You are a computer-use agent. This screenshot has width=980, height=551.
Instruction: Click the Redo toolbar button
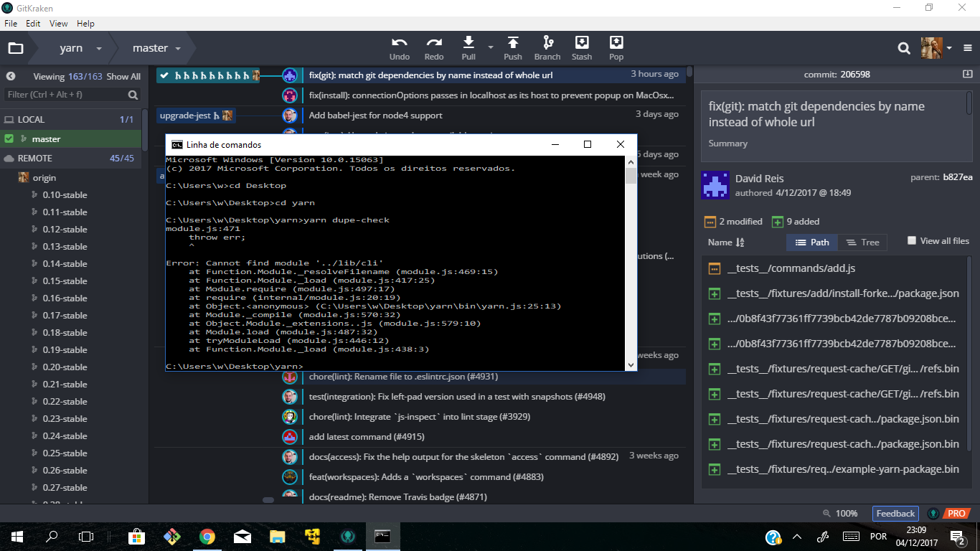(434, 48)
